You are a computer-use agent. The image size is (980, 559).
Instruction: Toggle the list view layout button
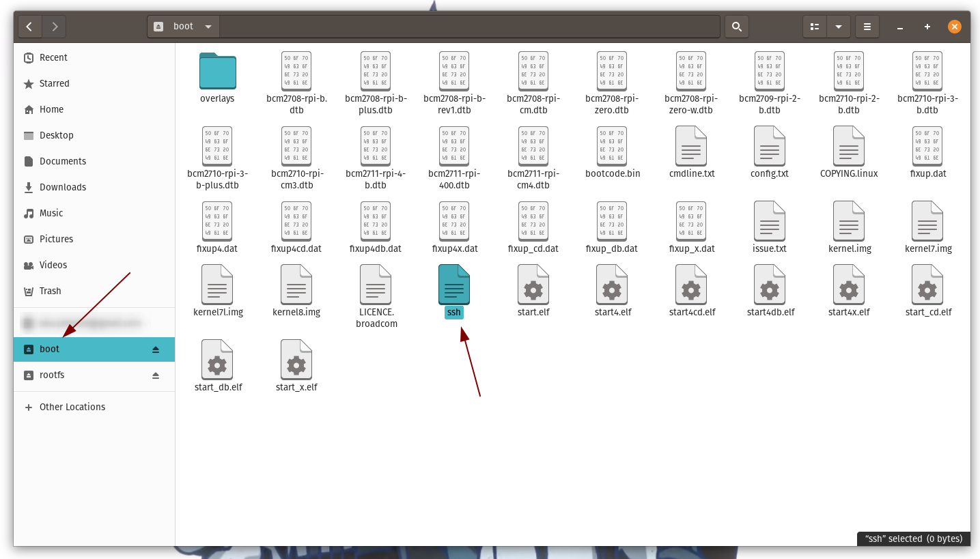tap(814, 27)
